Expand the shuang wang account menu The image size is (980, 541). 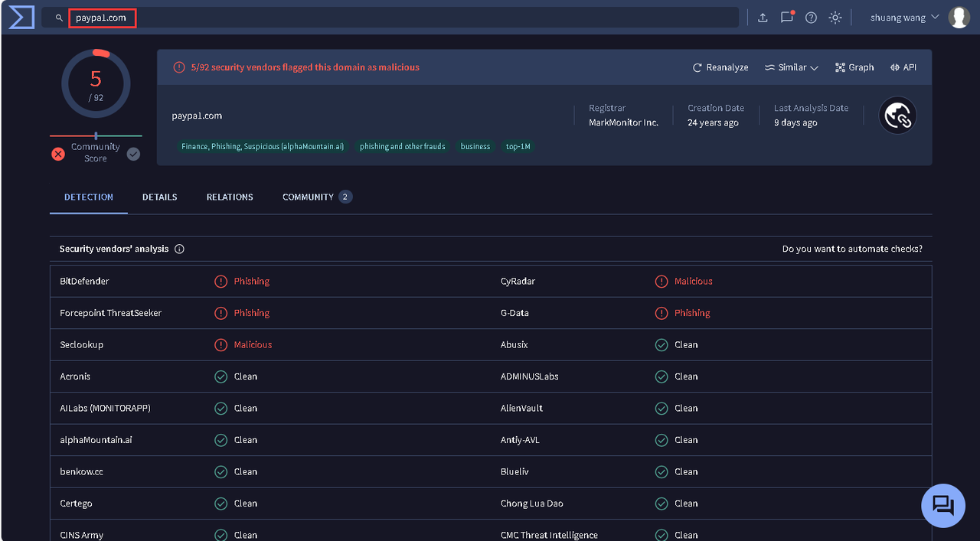[904, 18]
